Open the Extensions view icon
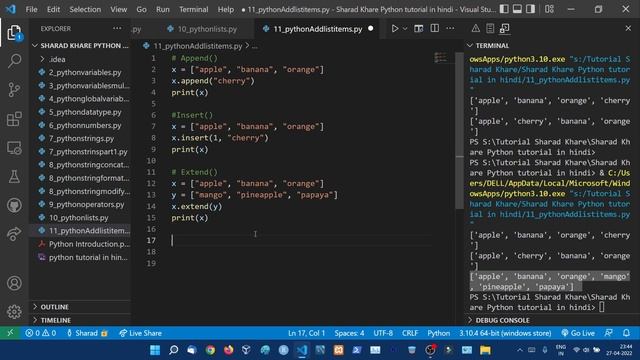Viewport: 640px width, 360px height. pyautogui.click(x=14, y=119)
